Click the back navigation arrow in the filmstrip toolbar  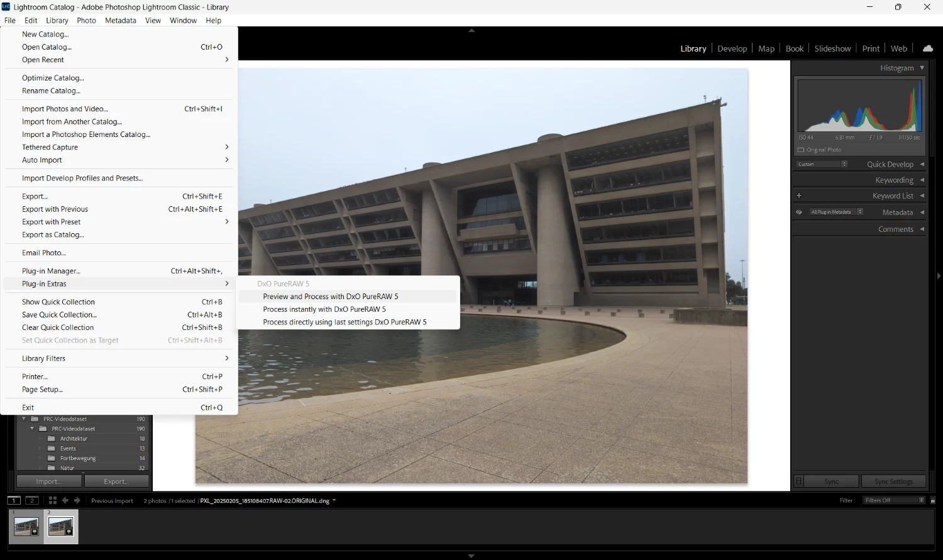(65, 500)
